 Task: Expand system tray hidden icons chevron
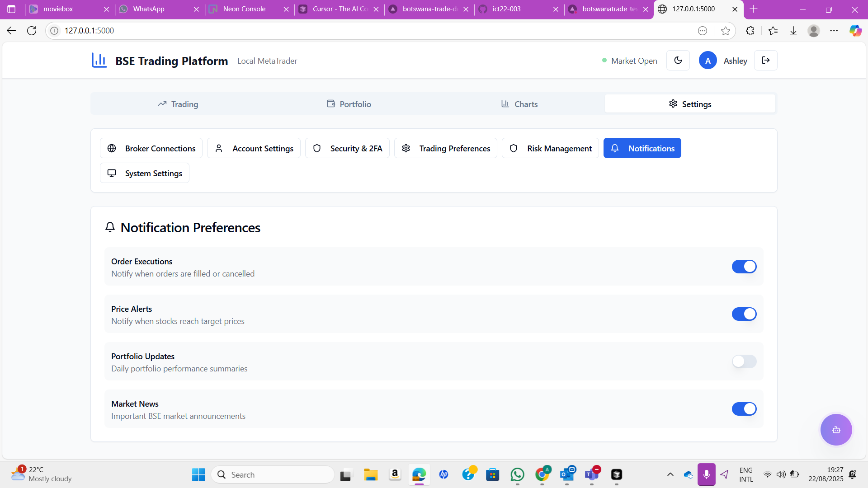670,474
